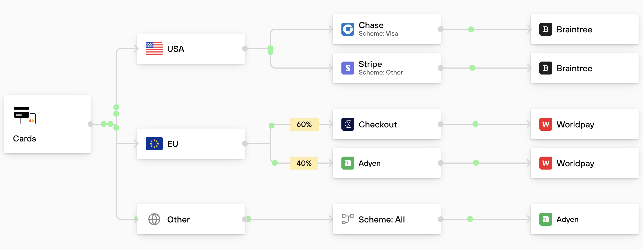Click the Cards credit card icon
The width and height of the screenshot is (644, 250).
click(x=25, y=115)
